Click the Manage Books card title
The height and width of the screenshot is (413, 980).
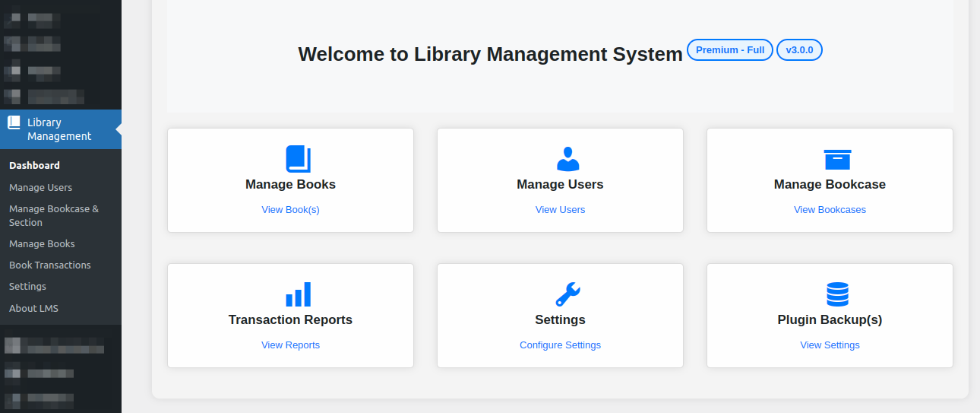pyautogui.click(x=290, y=185)
